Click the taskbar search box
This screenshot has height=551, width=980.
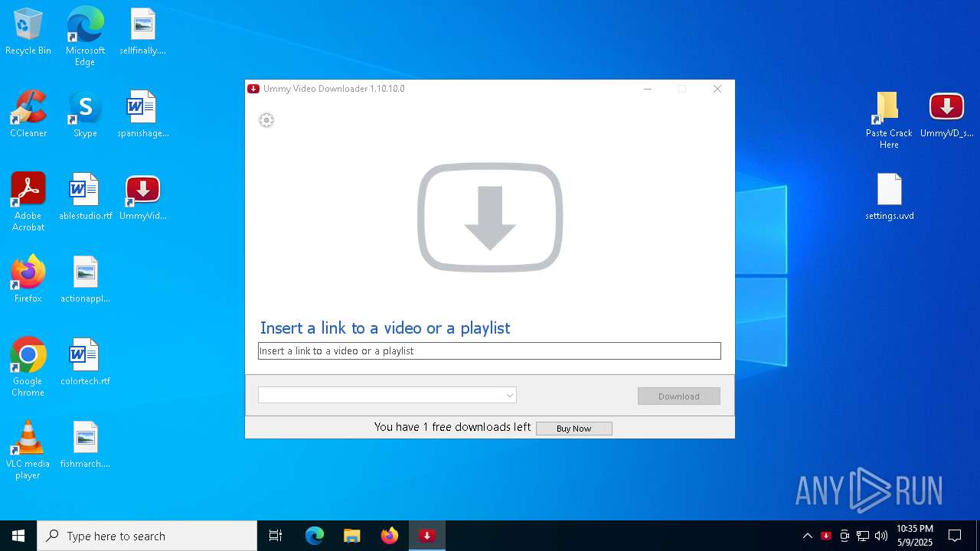(x=147, y=536)
